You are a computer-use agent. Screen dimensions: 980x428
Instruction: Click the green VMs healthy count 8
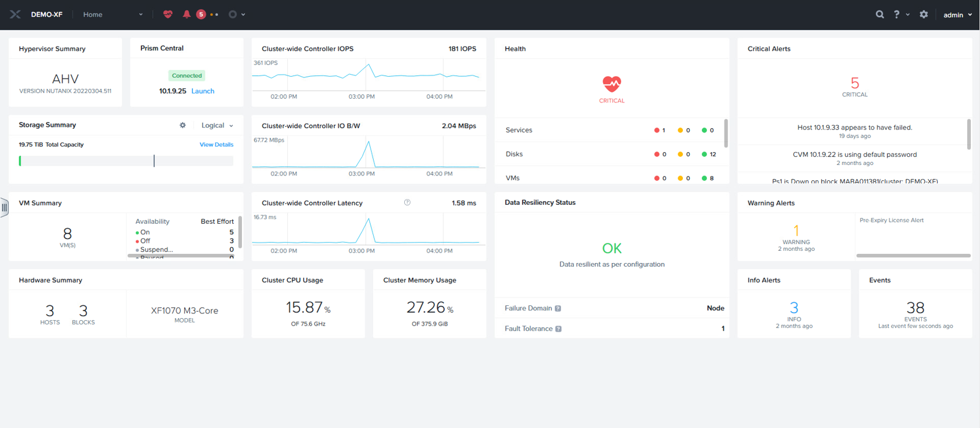707,178
